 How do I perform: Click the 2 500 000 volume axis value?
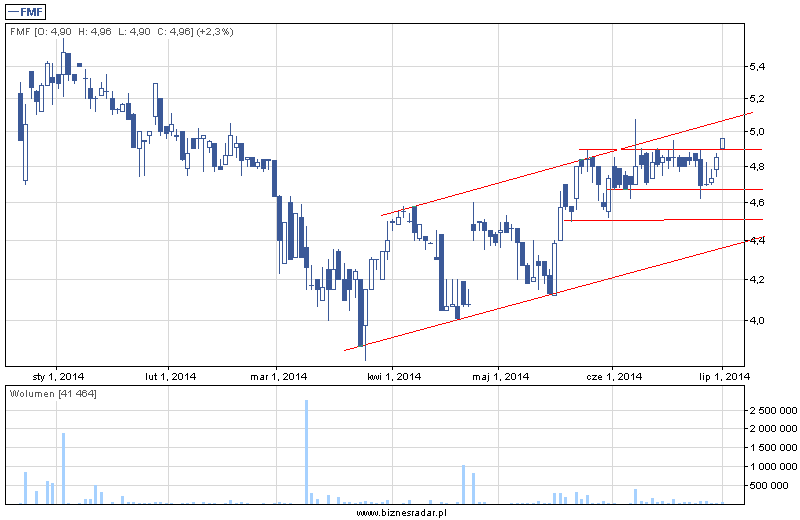coord(773,410)
